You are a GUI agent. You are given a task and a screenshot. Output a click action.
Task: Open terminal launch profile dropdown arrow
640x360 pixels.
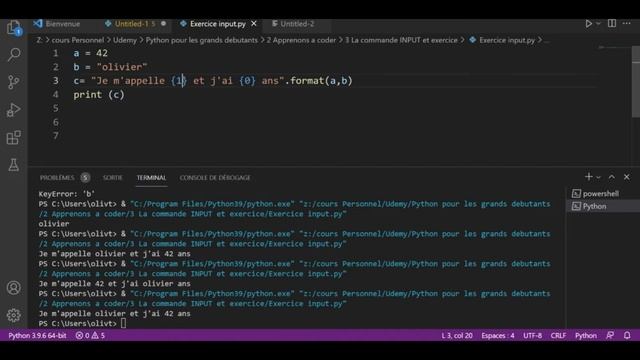tap(598, 177)
